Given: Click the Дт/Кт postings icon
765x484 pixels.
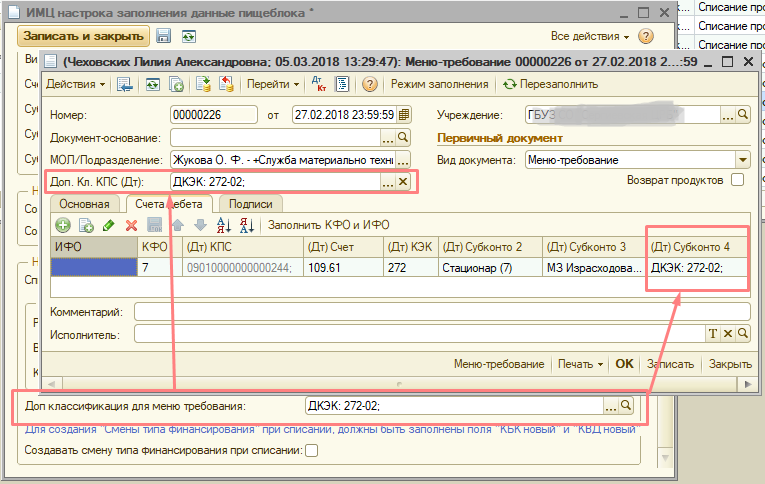Looking at the screenshot, I should pos(318,84).
